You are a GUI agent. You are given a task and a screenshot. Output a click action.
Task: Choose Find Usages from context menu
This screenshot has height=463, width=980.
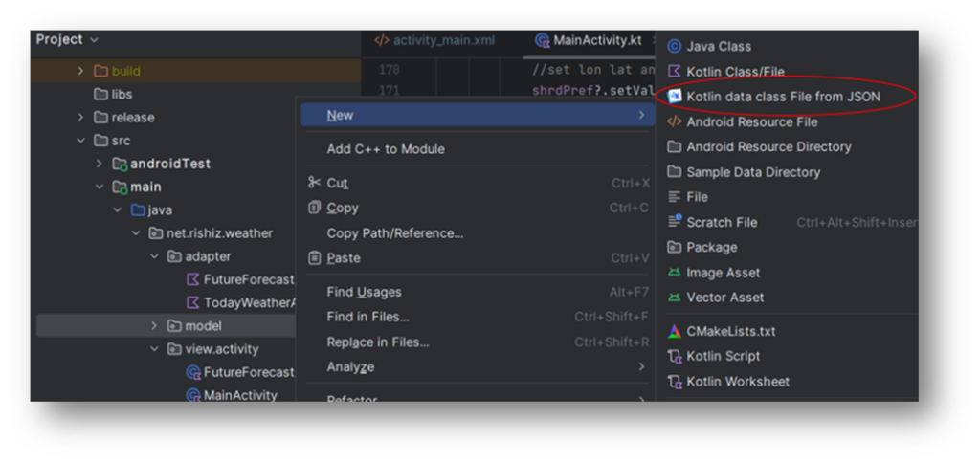pyautogui.click(x=364, y=292)
